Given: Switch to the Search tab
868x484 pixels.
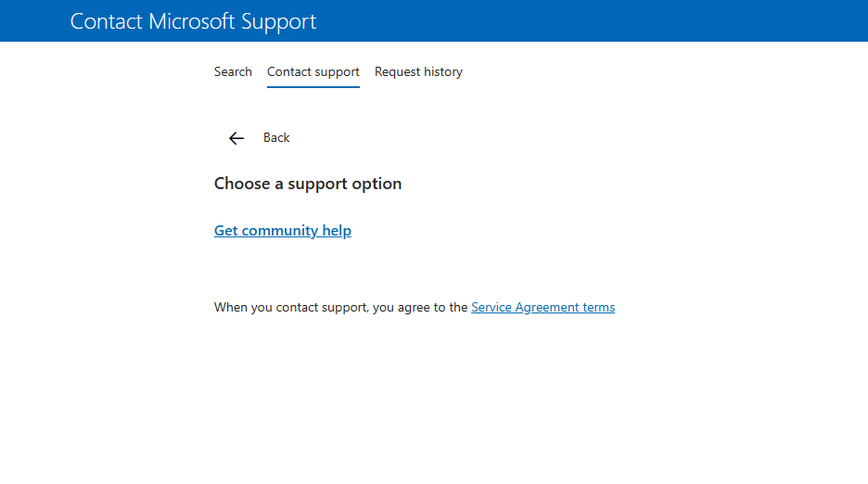Looking at the screenshot, I should tap(233, 71).
